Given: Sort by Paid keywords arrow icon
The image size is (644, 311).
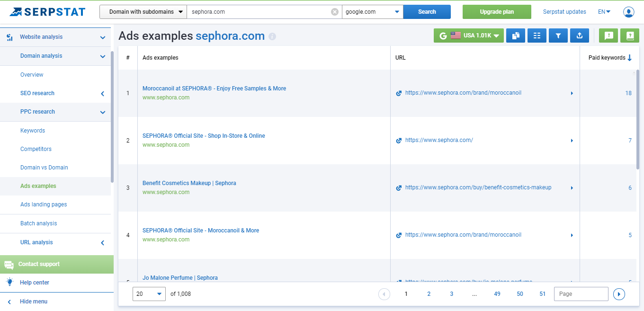Looking at the screenshot, I should pyautogui.click(x=629, y=58).
